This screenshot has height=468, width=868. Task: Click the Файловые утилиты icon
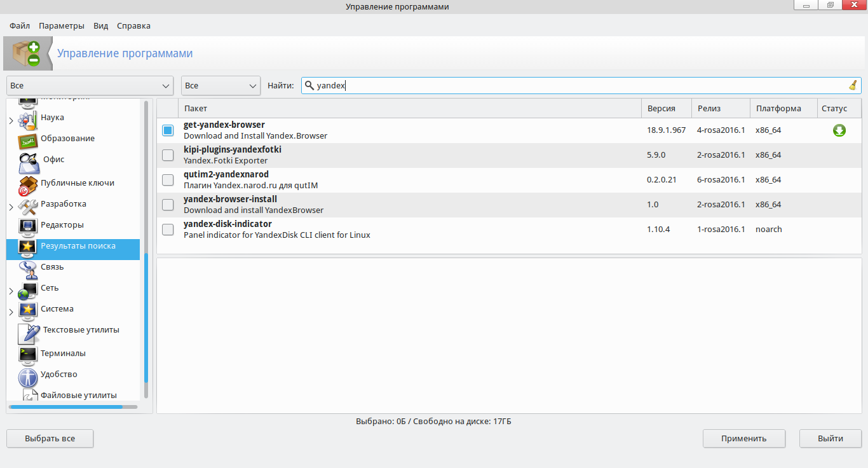point(30,395)
